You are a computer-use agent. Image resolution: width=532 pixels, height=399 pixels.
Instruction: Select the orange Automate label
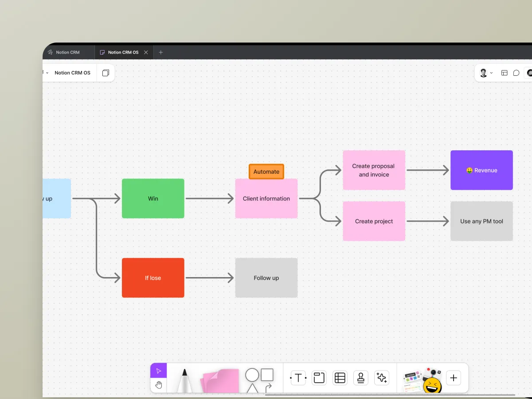click(x=266, y=172)
